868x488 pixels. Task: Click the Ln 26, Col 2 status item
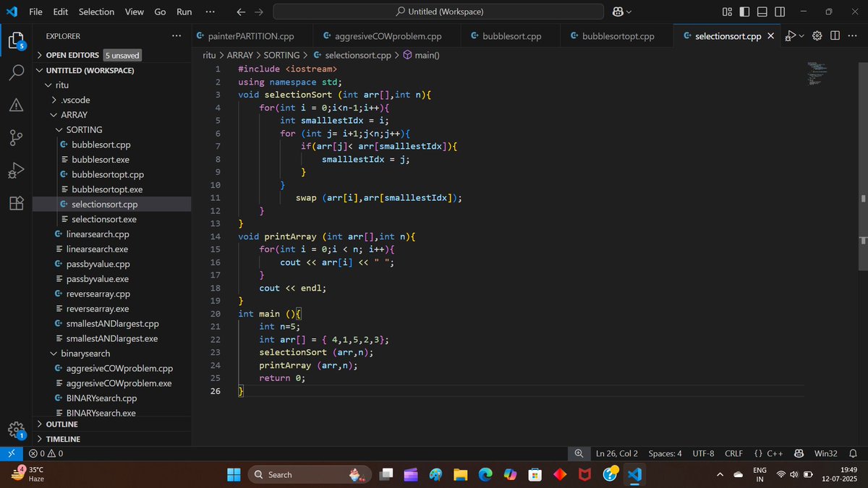(617, 453)
